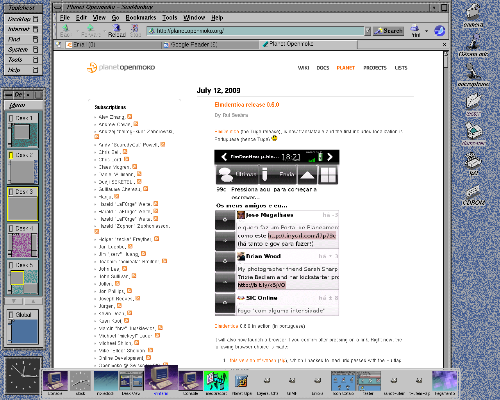
Task: Click the browser vertical scrollbar thumb
Action: 446,61
